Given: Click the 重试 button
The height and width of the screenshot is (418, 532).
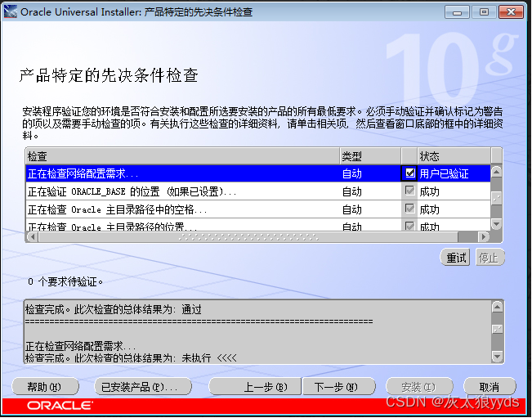Looking at the screenshot, I should pyautogui.click(x=455, y=258).
